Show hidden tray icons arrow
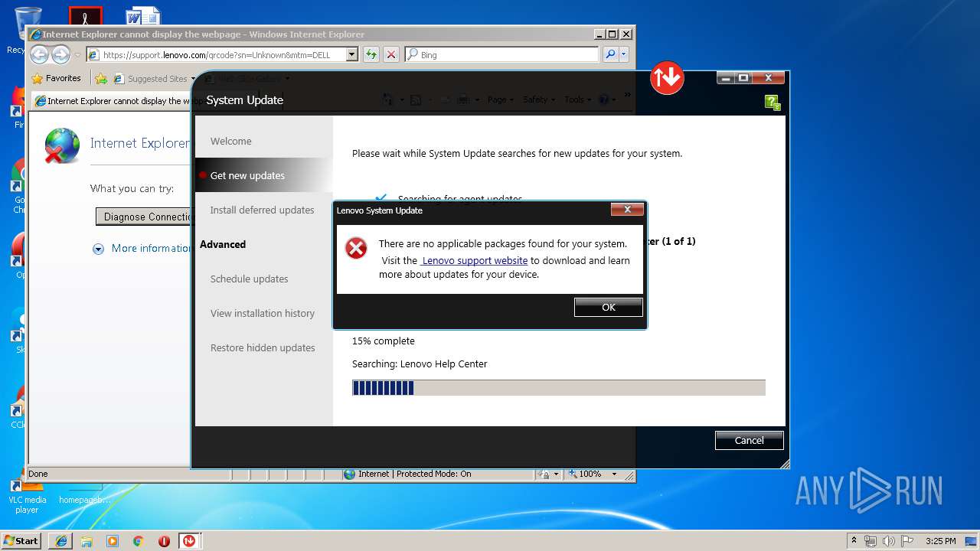980x551 pixels. [x=854, y=540]
